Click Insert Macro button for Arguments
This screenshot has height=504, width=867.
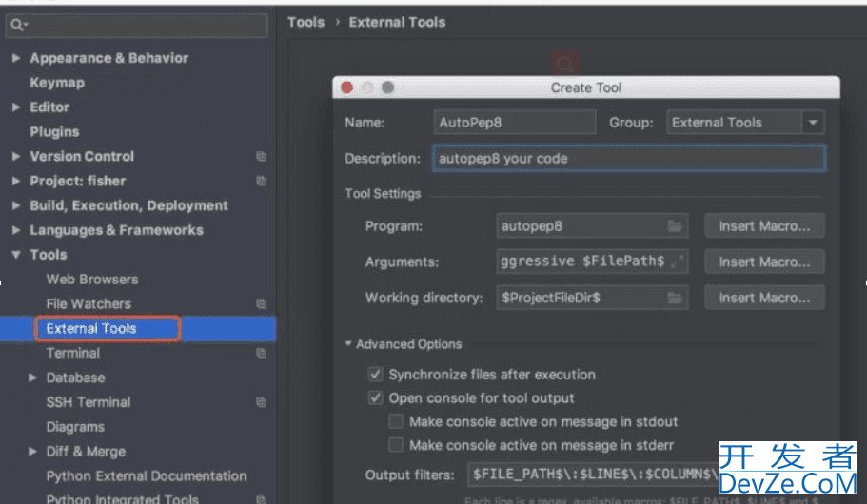pyautogui.click(x=764, y=262)
